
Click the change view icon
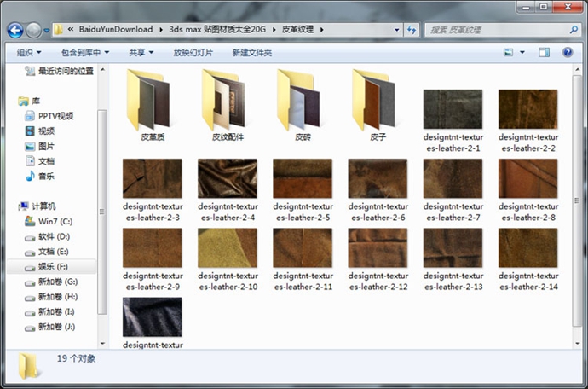[508, 52]
